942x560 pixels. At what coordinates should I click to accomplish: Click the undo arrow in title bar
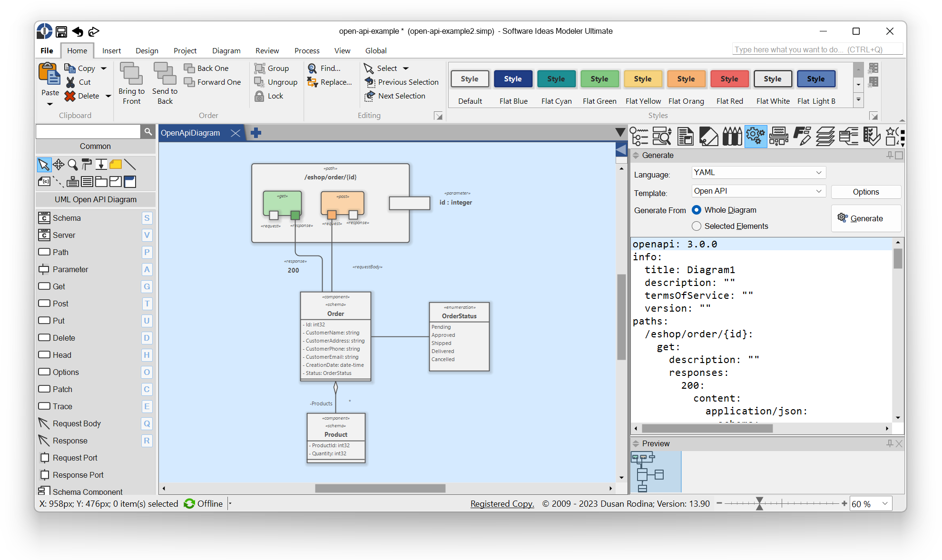point(78,31)
